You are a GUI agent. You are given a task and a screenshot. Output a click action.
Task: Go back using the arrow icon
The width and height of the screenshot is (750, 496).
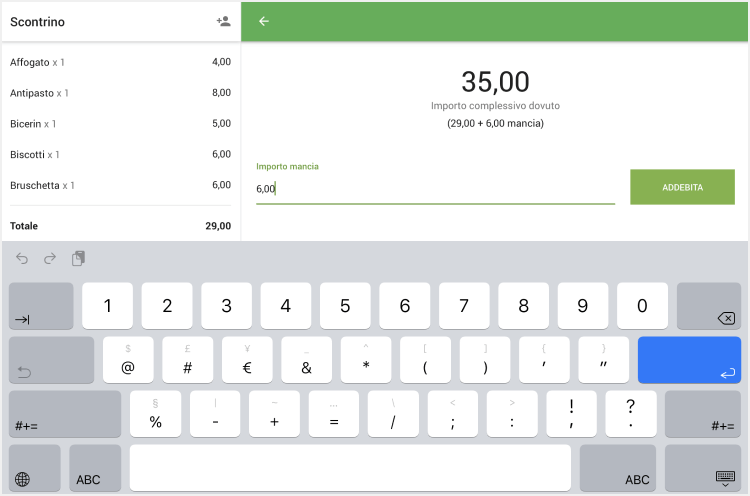click(x=264, y=21)
